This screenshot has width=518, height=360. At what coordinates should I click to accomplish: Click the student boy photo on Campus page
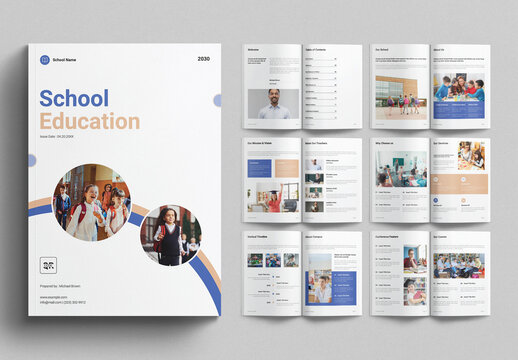point(320,279)
